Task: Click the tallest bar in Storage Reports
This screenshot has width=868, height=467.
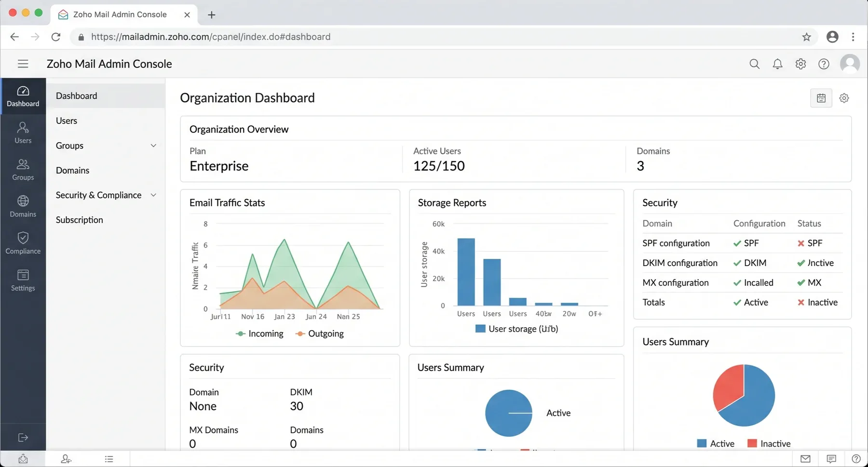Action: [x=466, y=272]
